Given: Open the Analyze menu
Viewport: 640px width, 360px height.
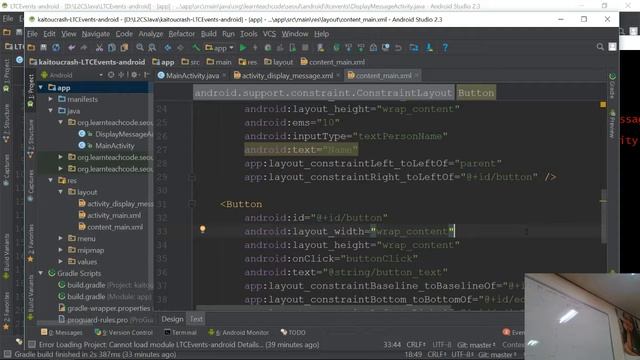Looking at the screenshot, I should point(151,34).
